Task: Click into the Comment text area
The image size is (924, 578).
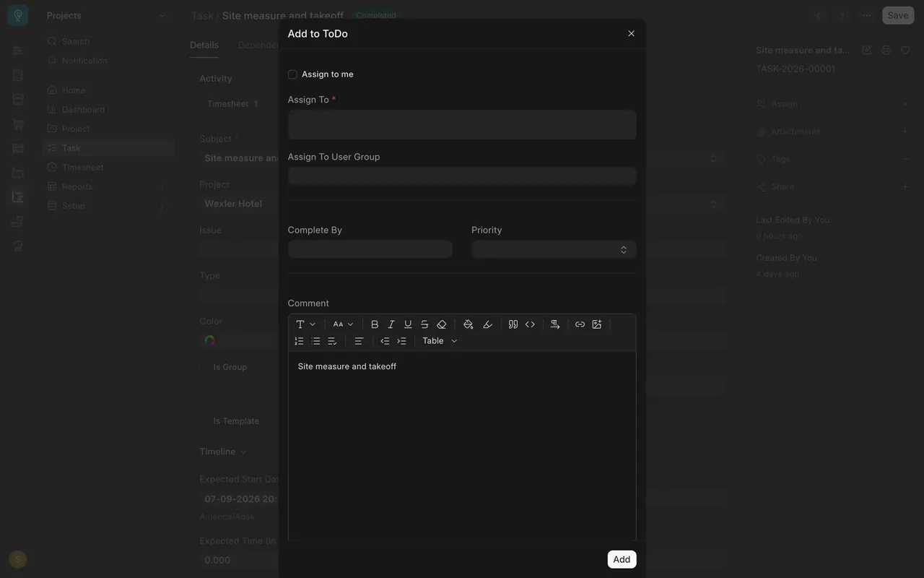Action: pos(462,447)
